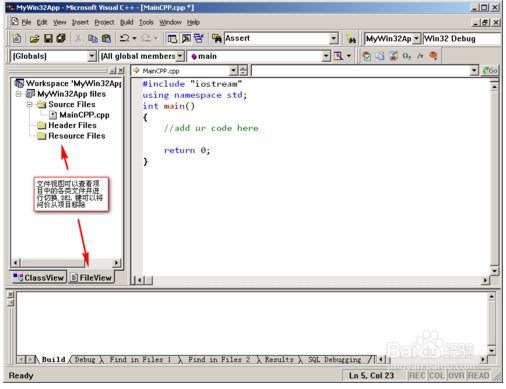Open the Redo history dropdown arrow
Viewport: 506px width, 389px height.
pyautogui.click(x=156, y=39)
